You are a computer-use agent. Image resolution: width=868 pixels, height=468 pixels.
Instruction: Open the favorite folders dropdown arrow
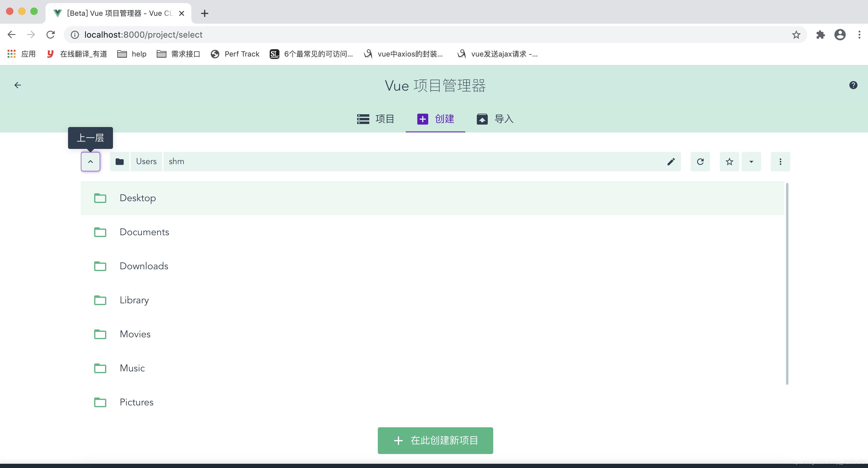point(751,161)
